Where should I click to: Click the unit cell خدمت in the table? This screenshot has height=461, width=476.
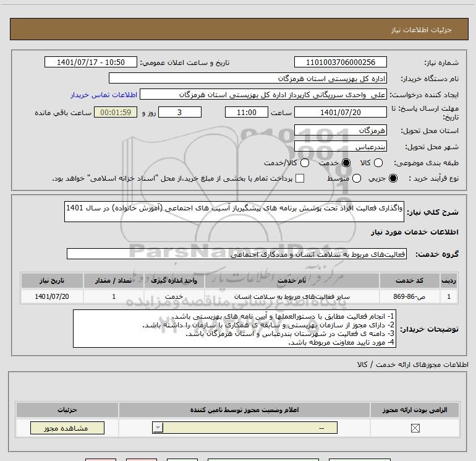174,296
